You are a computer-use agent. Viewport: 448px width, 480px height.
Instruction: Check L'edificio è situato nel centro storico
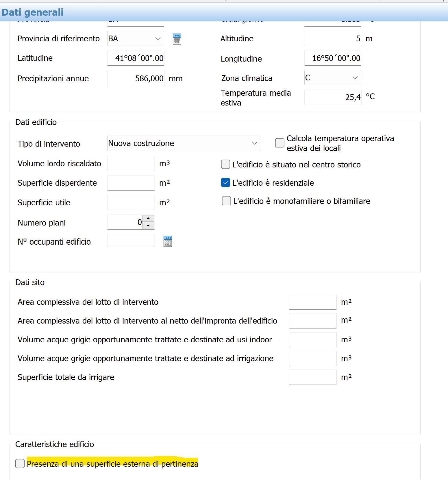tap(225, 164)
